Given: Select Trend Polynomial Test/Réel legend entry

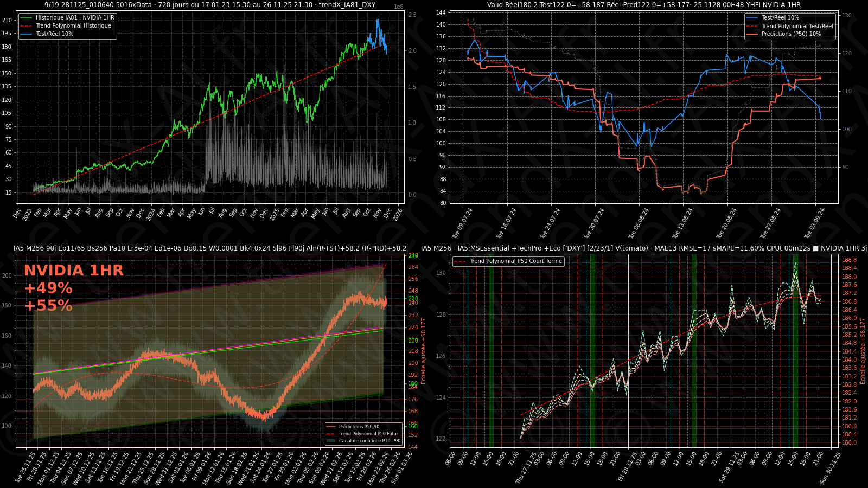Looking at the screenshot, I should coord(797,26).
